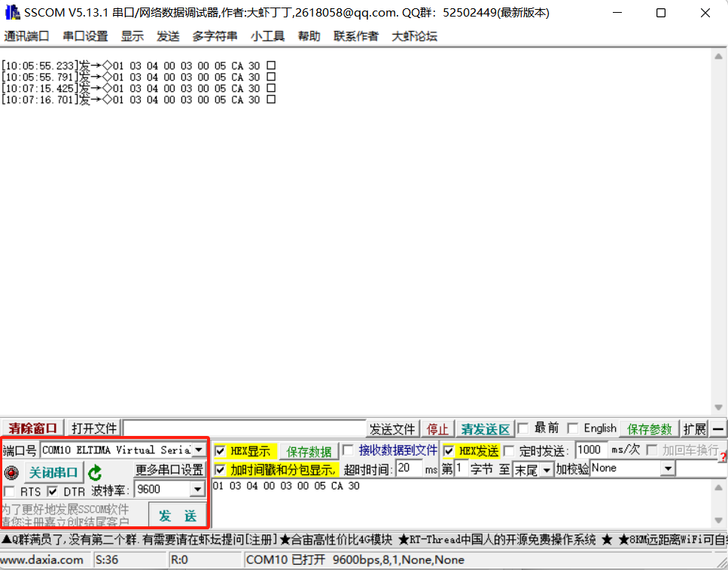
Task: Click the scrolling ad banner mentioning RT-Thread
Action: [x=364, y=539]
